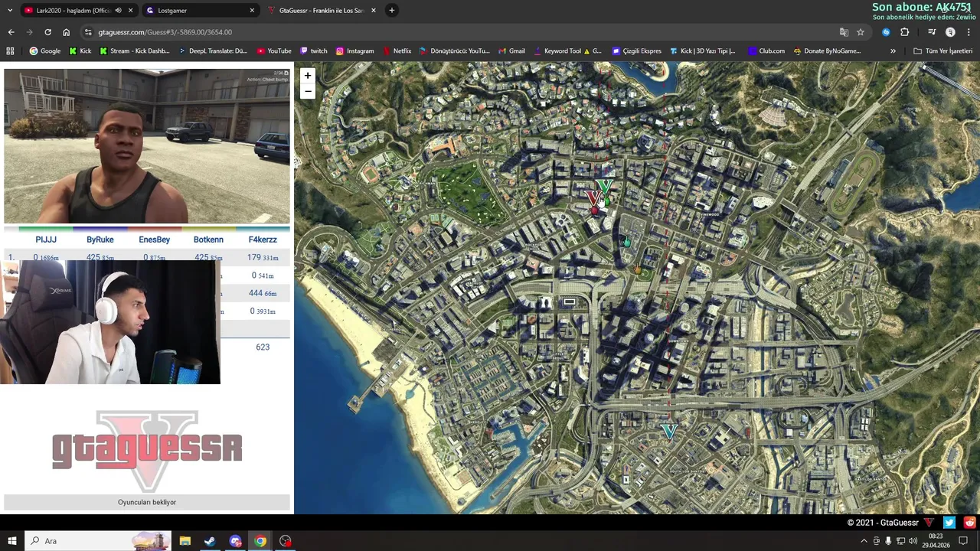The width and height of the screenshot is (980, 551).
Task: Mute the Lark2020 tab audio icon
Action: click(118, 11)
